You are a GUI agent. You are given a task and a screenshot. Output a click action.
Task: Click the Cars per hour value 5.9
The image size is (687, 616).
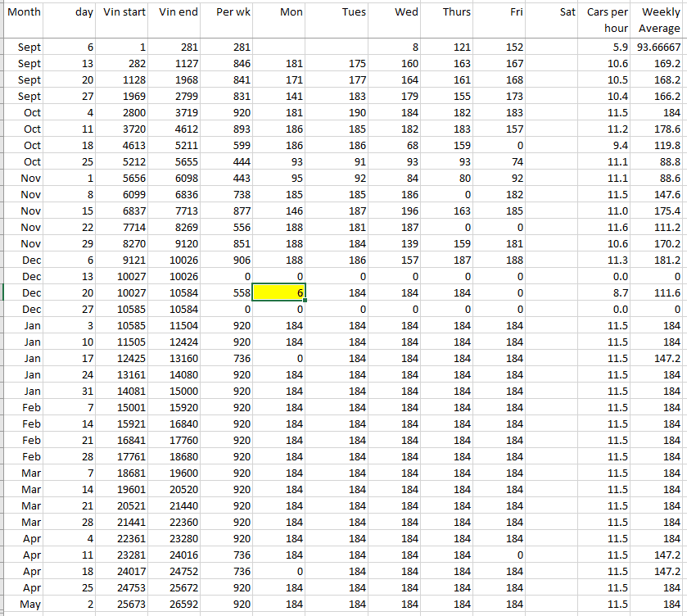click(607, 48)
